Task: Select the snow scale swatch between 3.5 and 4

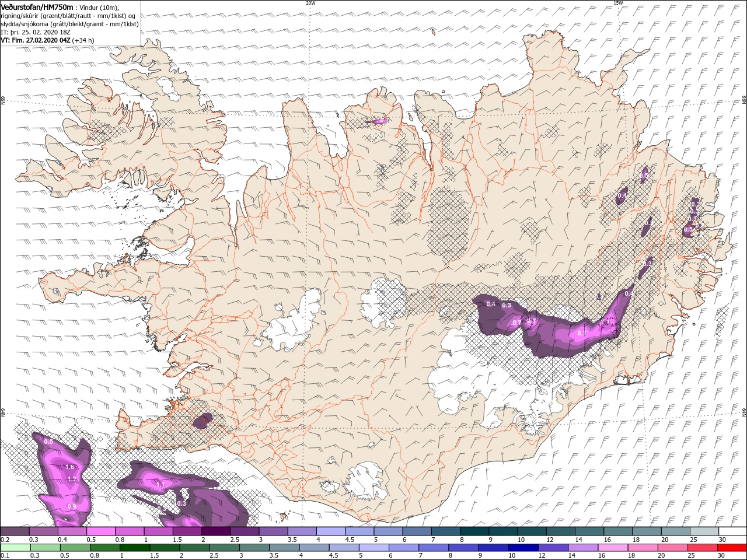Action: pyautogui.click(x=302, y=531)
